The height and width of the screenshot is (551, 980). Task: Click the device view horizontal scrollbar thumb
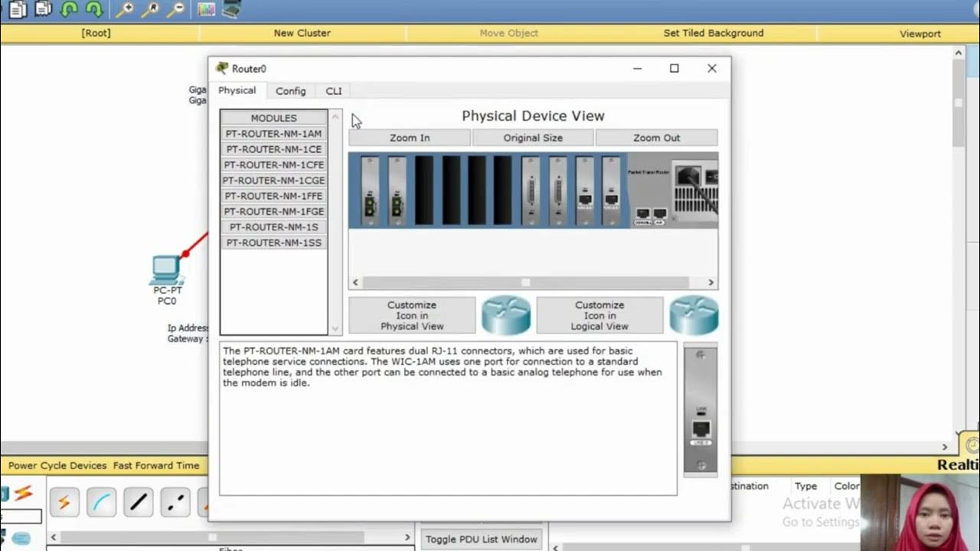point(526,282)
